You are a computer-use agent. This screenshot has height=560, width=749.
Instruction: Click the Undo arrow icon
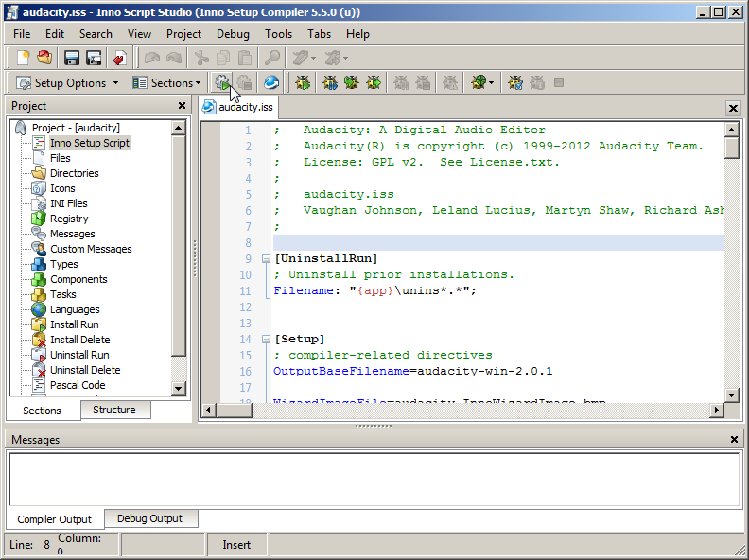152,59
